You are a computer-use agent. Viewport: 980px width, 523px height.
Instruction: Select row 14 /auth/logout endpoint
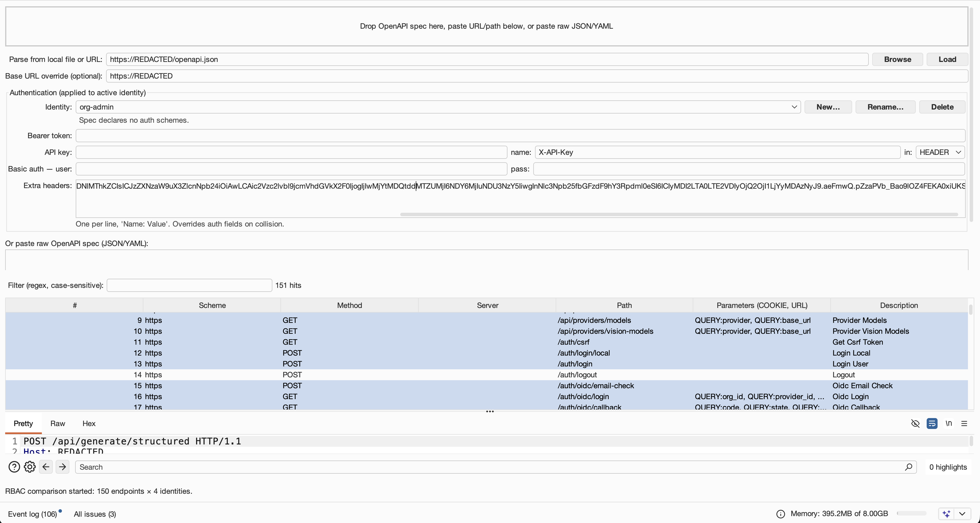coord(487,375)
